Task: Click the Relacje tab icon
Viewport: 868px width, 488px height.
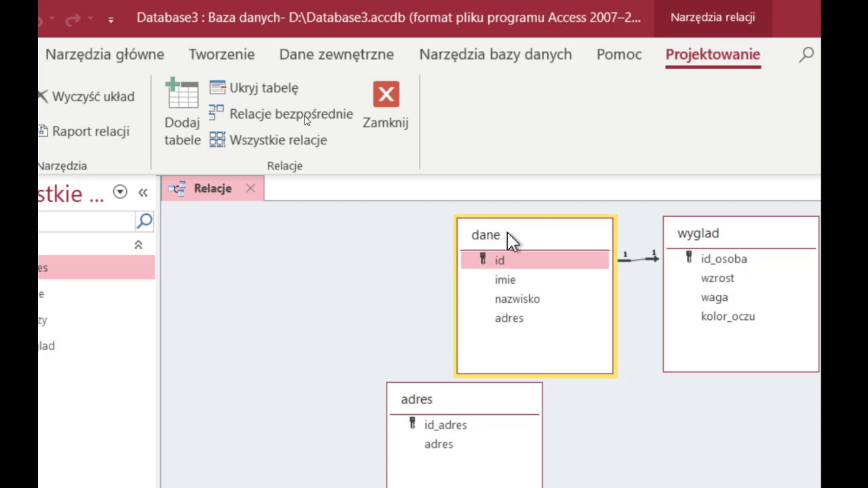Action: (x=178, y=188)
